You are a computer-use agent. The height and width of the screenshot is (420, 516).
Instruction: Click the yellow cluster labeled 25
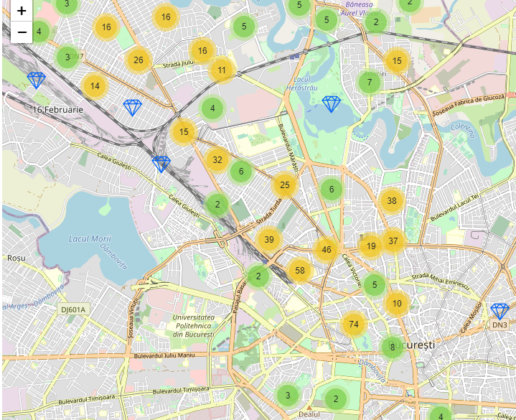click(x=285, y=185)
